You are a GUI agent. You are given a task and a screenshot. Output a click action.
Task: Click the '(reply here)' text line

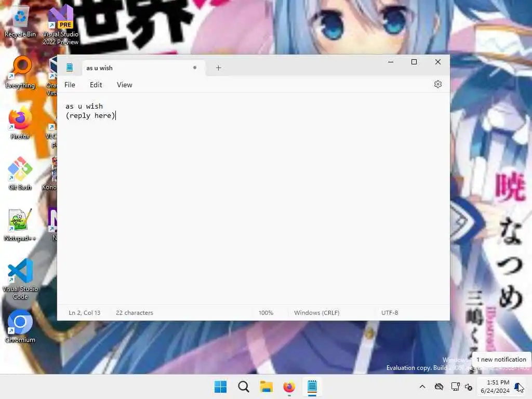click(x=90, y=116)
